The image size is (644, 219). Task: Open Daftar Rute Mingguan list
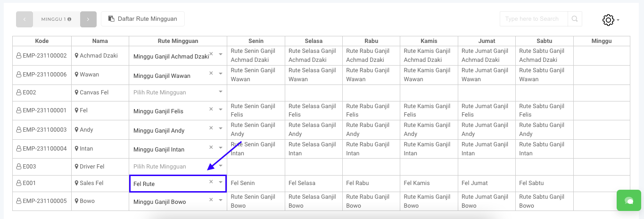[142, 19]
